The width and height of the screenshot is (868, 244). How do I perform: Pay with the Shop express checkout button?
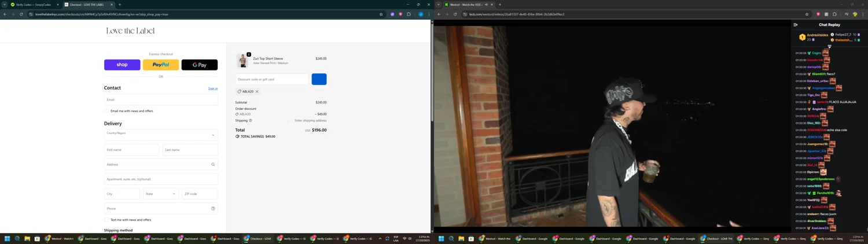(x=122, y=65)
